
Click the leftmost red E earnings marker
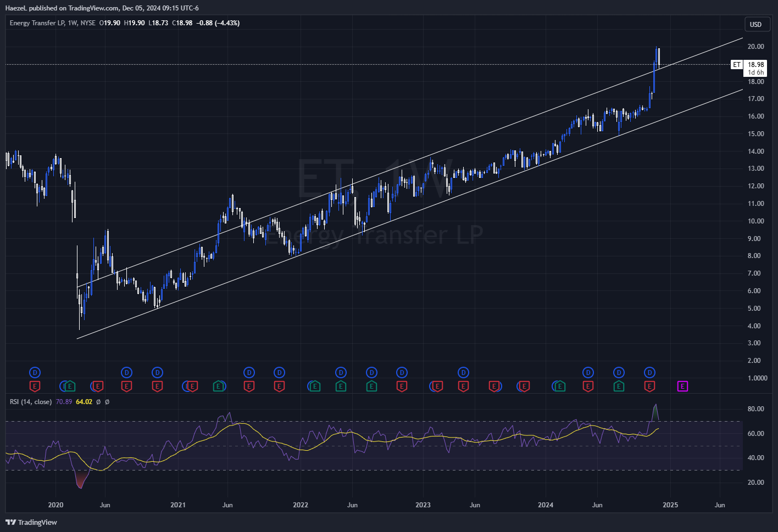pyautogui.click(x=35, y=387)
